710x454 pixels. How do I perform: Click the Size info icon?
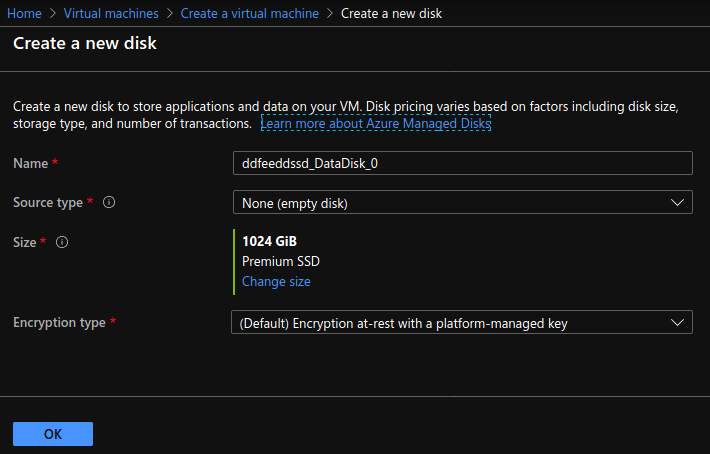tap(62, 242)
